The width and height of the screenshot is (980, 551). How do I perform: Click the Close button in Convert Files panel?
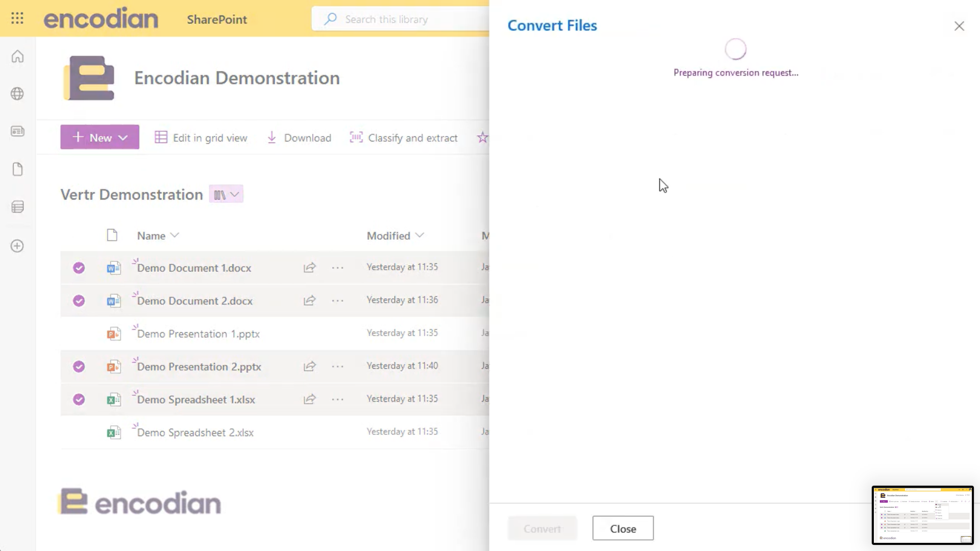[623, 529]
